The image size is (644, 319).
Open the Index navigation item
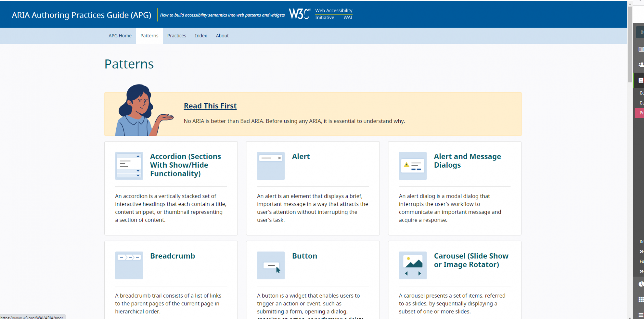[x=201, y=36]
